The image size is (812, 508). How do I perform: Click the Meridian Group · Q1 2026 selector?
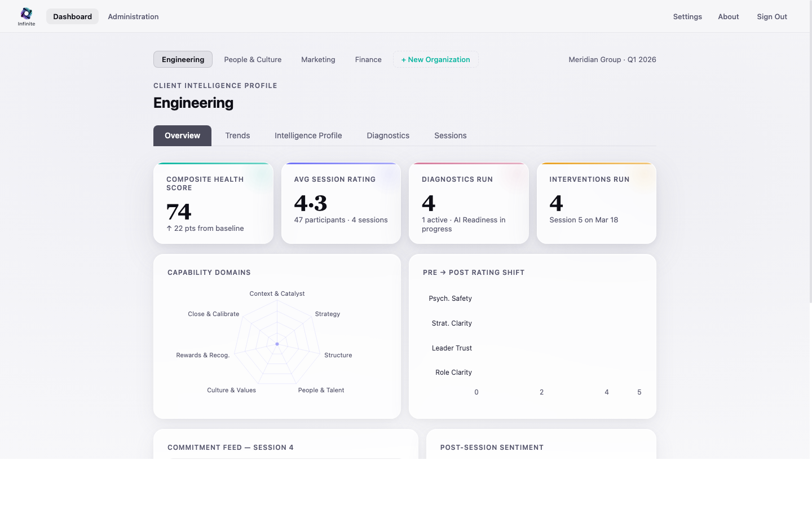tap(612, 59)
